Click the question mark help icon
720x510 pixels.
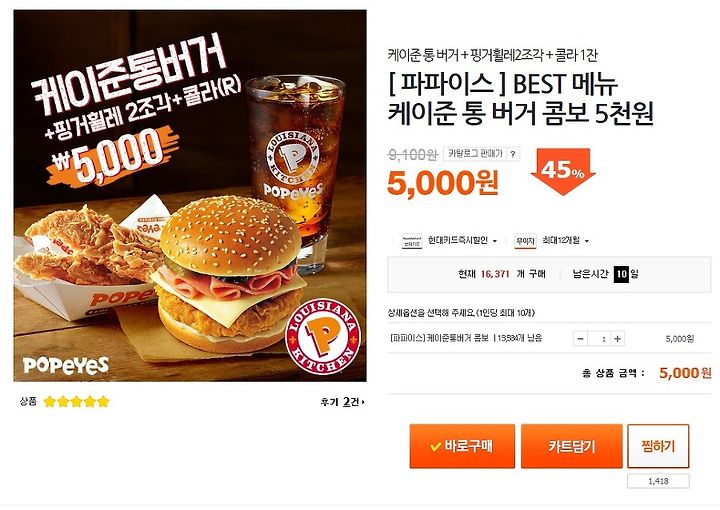tap(513, 154)
